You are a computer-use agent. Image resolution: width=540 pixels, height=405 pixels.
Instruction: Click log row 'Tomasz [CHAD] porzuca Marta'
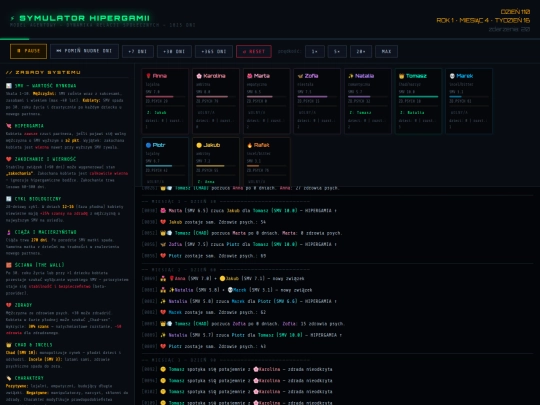(337, 233)
